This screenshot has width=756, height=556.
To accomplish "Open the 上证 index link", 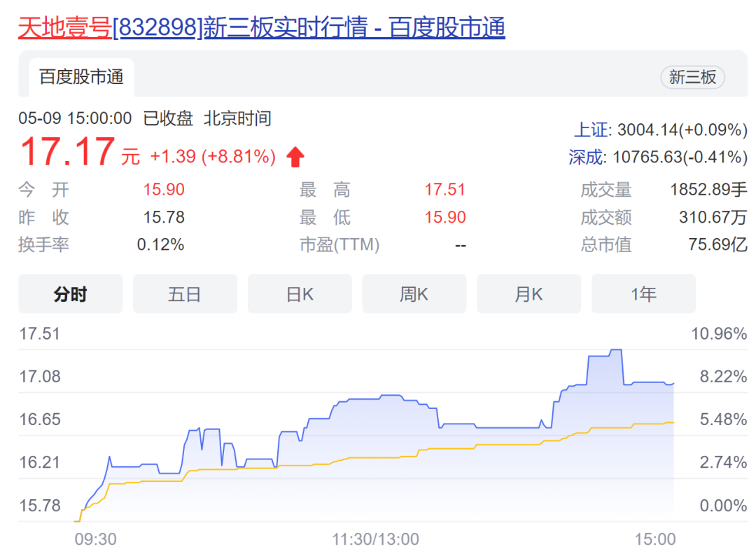I will pos(590,130).
